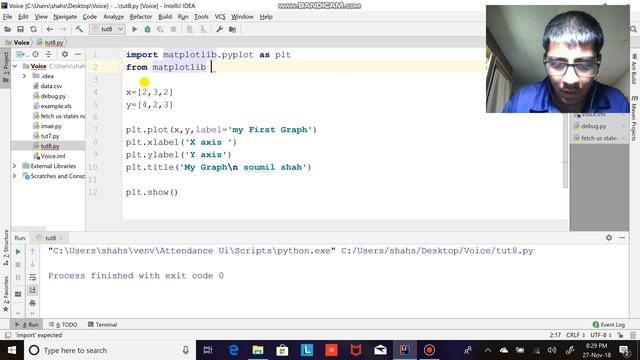Open Microsoft Edge from the taskbar
Image resolution: width=640 pixels, height=360 pixels.
click(233, 350)
